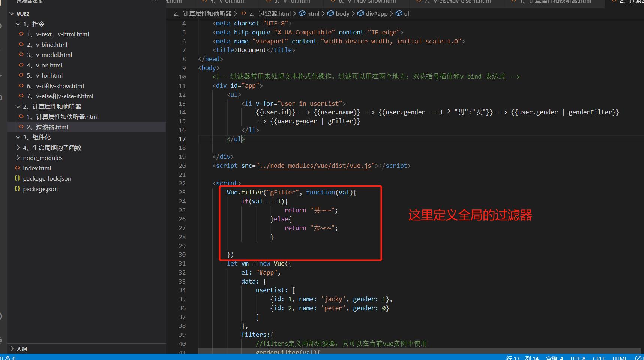Click the name: 'peter' data row
The width and height of the screenshot is (644, 360).
[330, 308]
